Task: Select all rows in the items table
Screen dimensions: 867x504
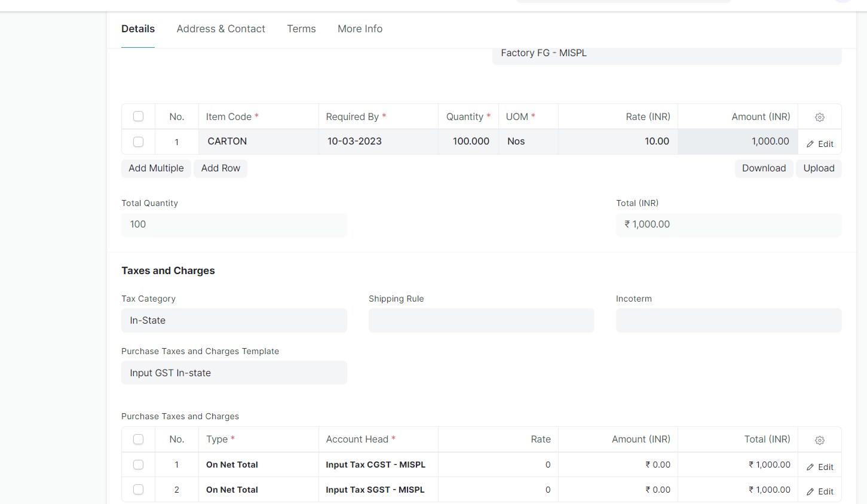Action: [138, 116]
